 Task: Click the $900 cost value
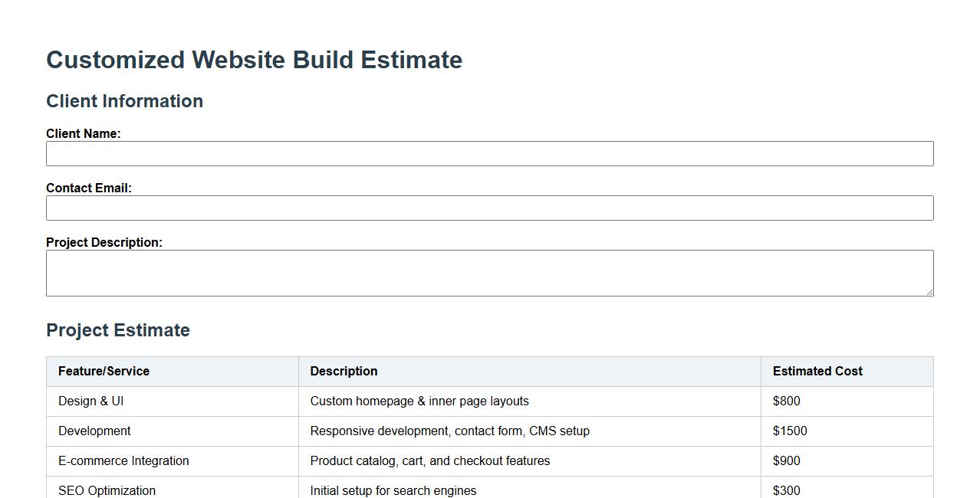787,460
